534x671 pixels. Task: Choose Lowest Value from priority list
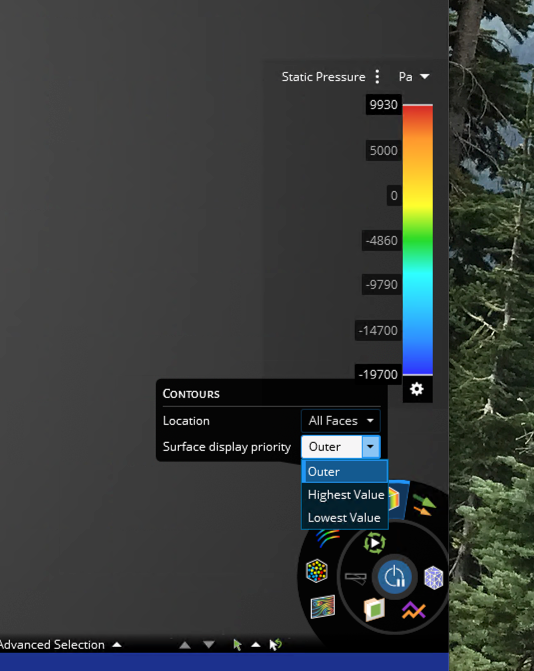tap(345, 518)
